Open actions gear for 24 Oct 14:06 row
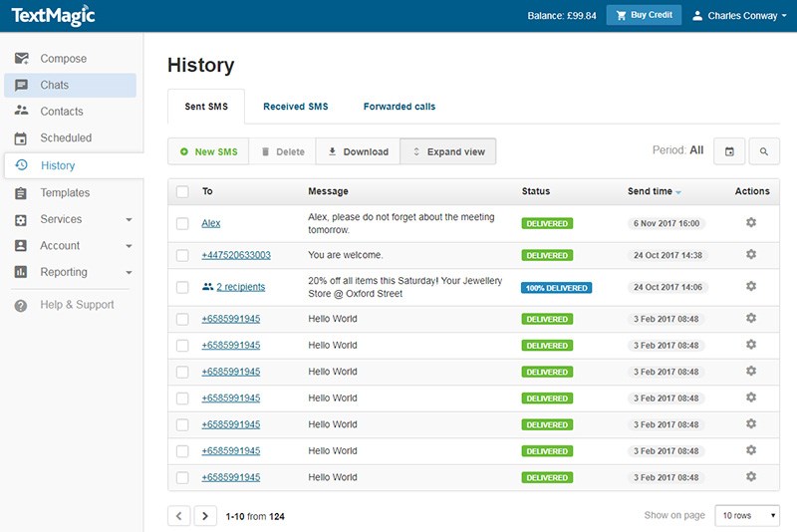Image resolution: width=797 pixels, height=532 pixels. pos(751,286)
